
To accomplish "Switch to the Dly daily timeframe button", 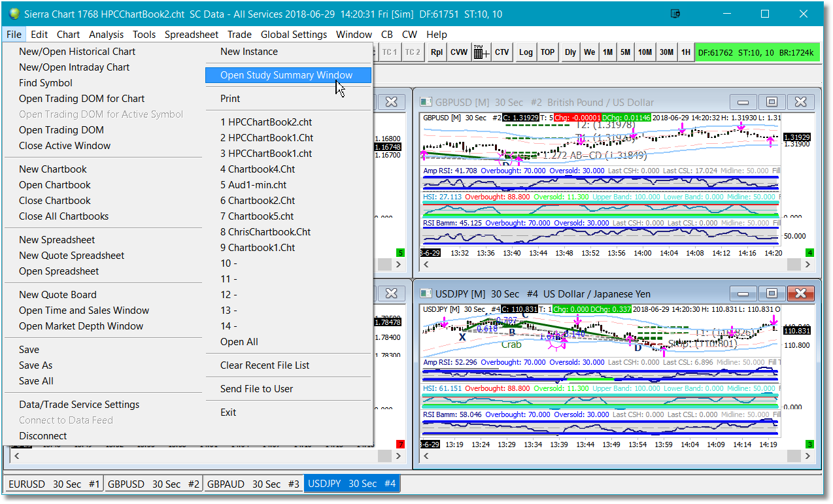I will click(570, 52).
